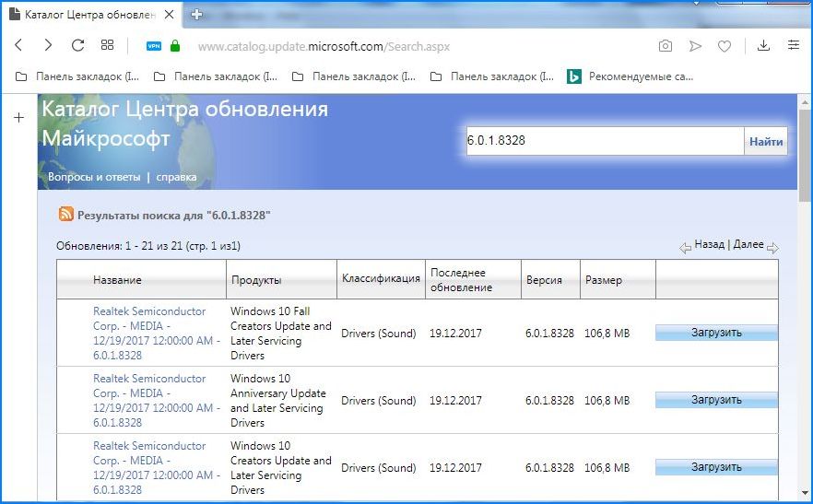Viewport: 813px width, 504px height.
Task: Click the Результаты поиска для "6.0.1.8328" heading
Action: point(173,216)
